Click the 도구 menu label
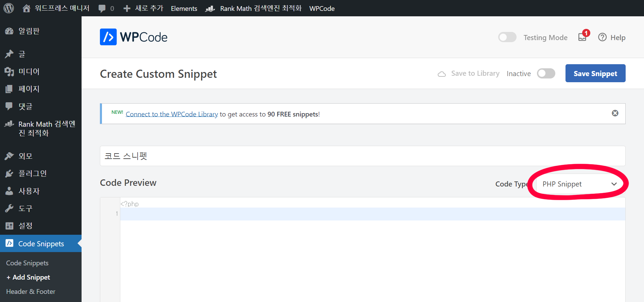 tap(25, 208)
